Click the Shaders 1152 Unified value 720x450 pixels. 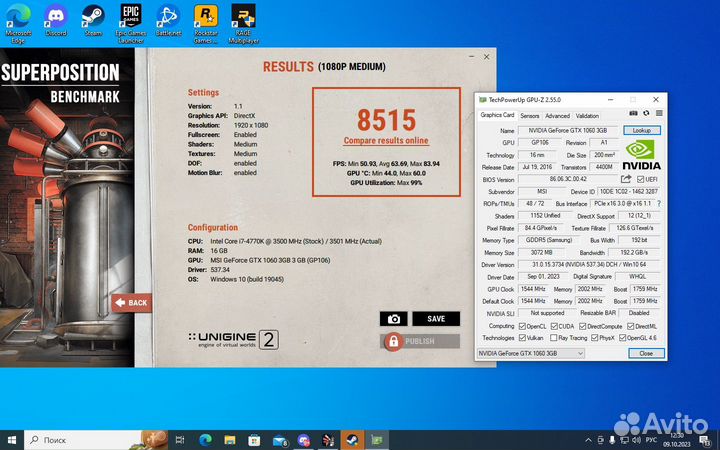545,215
